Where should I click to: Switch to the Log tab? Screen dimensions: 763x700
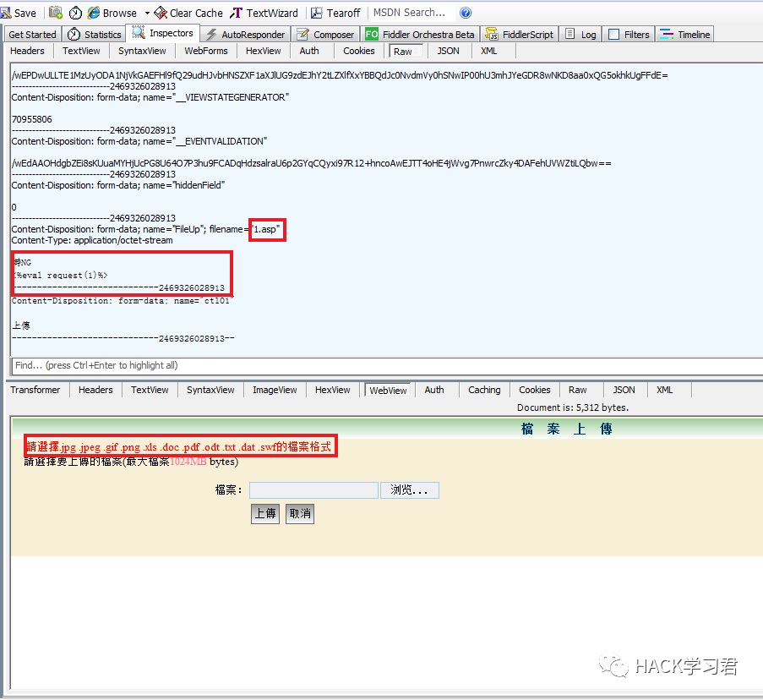click(x=581, y=35)
